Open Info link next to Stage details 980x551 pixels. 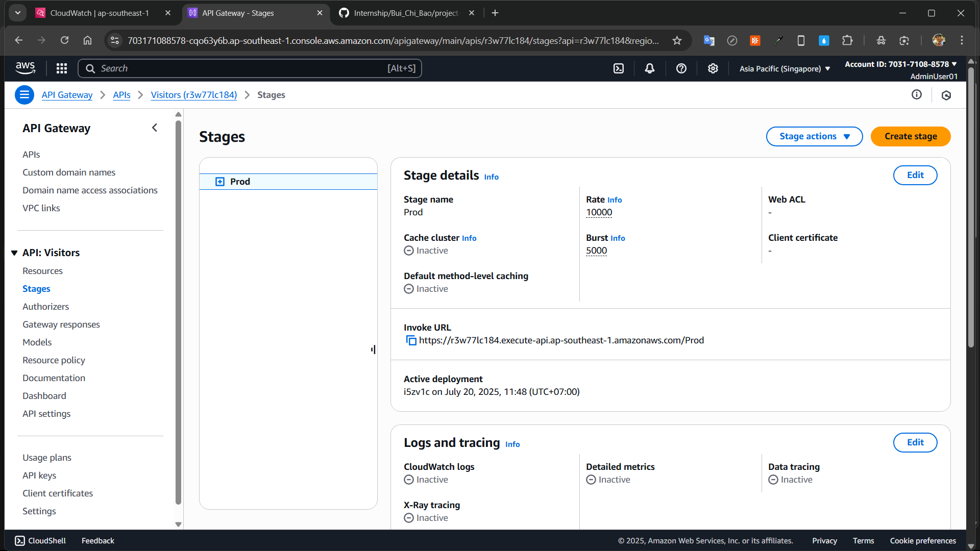(x=491, y=177)
